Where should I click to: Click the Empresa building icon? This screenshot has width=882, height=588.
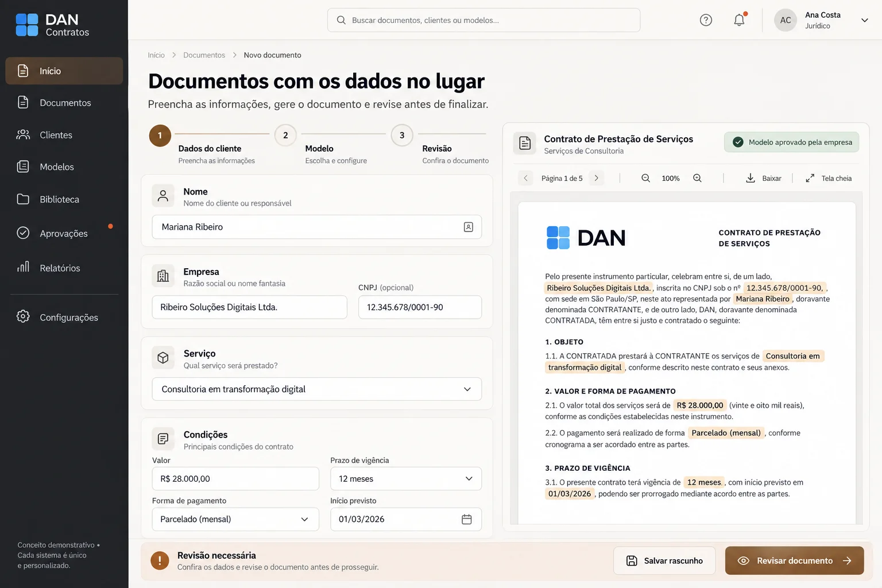pyautogui.click(x=163, y=276)
